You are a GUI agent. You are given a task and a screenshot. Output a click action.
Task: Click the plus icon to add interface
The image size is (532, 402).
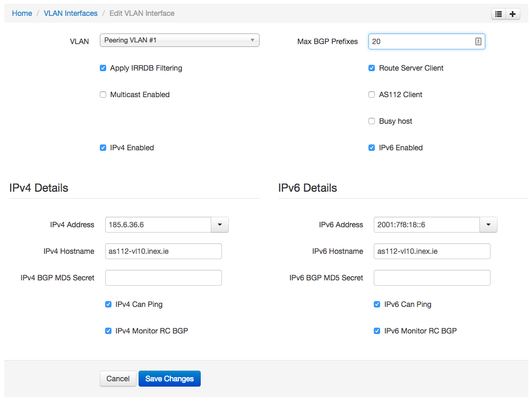pos(513,14)
